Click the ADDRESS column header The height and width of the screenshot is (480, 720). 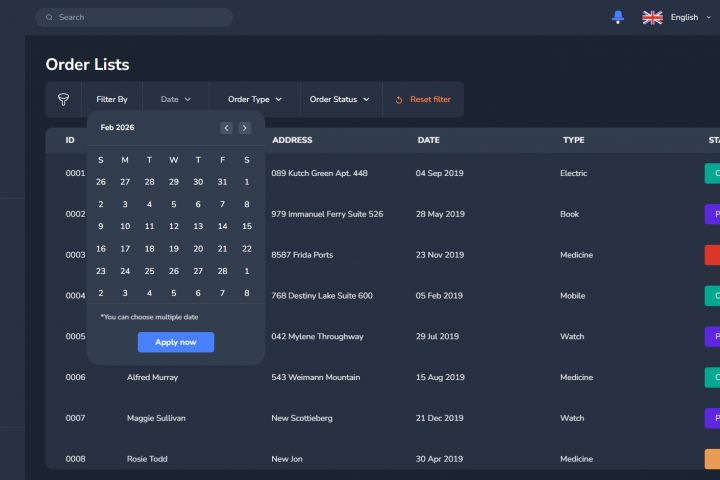(292, 140)
